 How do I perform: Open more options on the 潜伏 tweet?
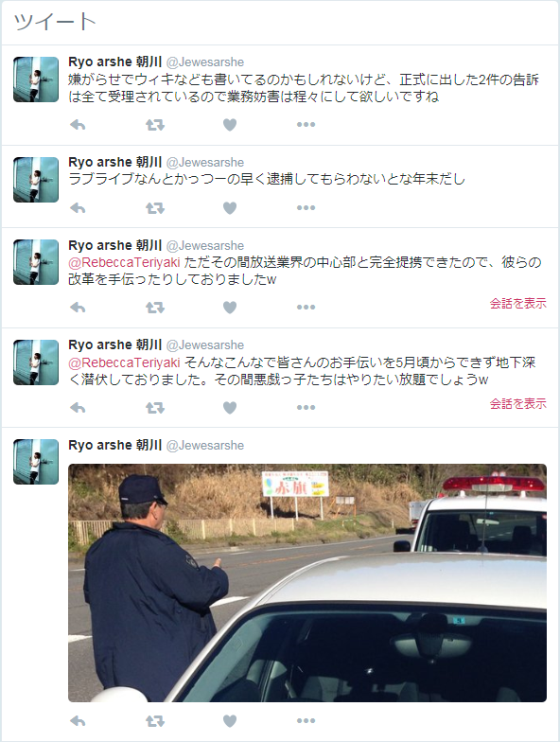pos(306,407)
